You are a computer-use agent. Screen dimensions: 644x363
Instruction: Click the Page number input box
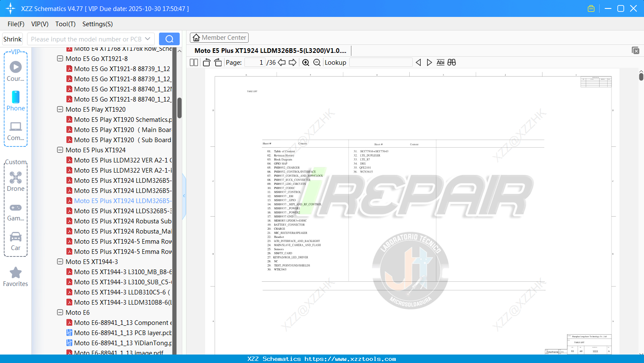point(255,63)
